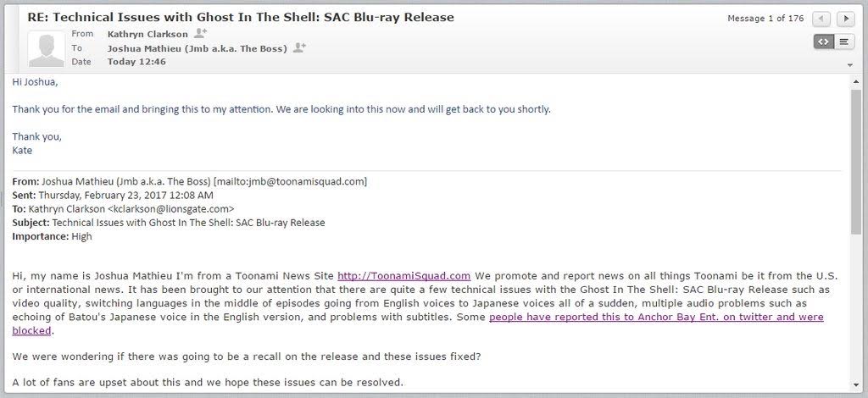This screenshot has width=868, height=398.
Task: Go to the previous message arrow
Action: (x=821, y=19)
